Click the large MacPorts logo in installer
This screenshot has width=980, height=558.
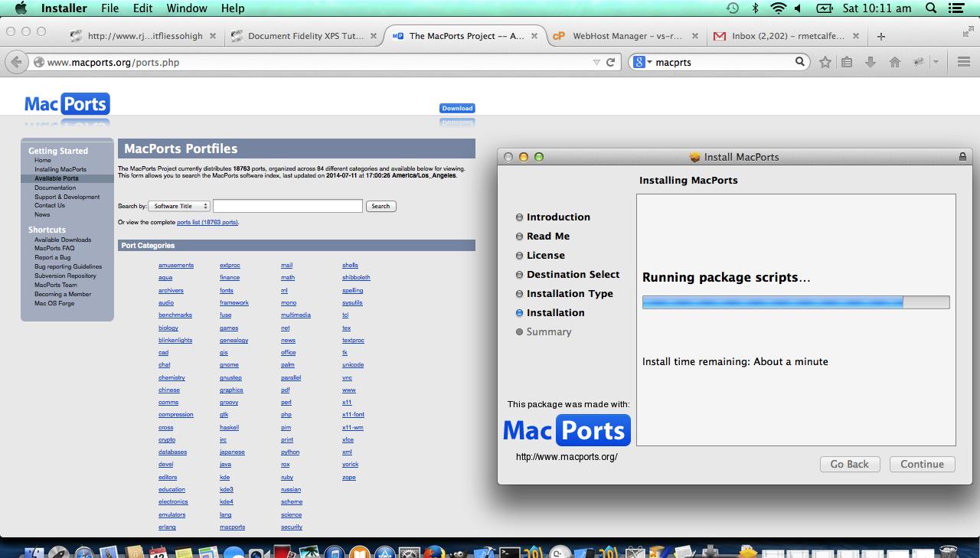[567, 430]
